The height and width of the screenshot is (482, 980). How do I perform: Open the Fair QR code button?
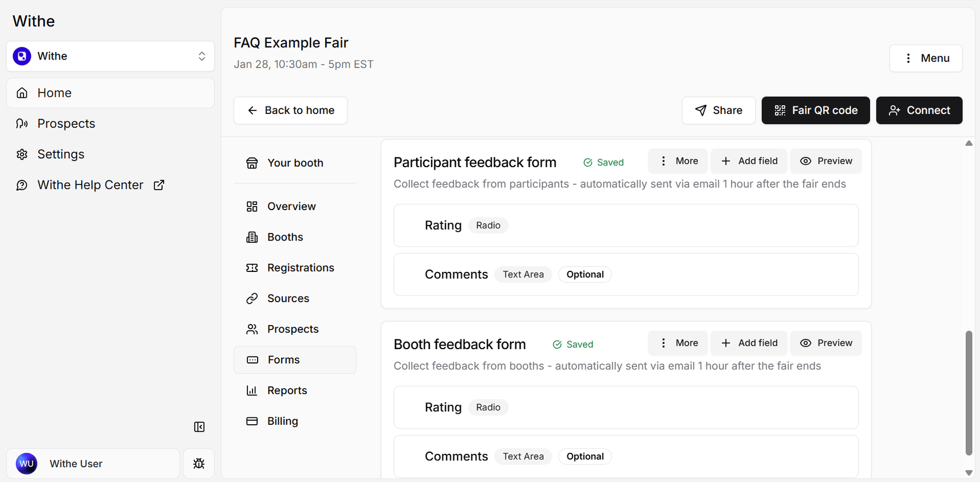pyautogui.click(x=816, y=110)
